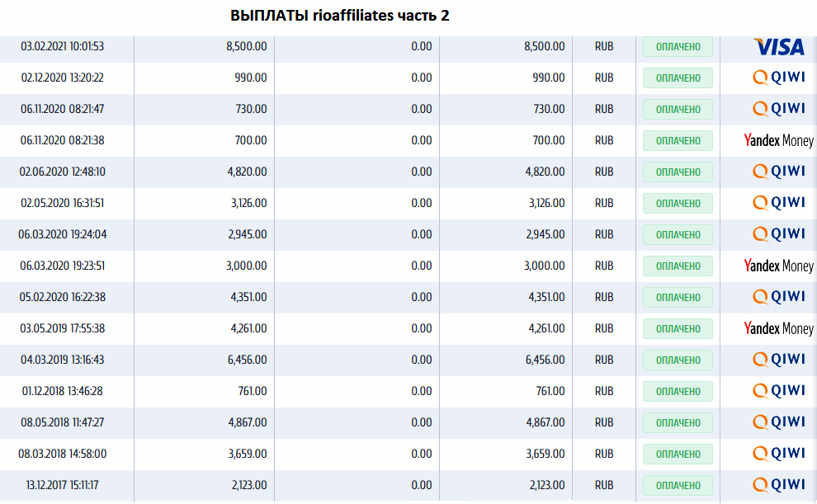Screen dimensions: 817x504
Task: Click the 761.00 total before RUB
Action: (550, 390)
